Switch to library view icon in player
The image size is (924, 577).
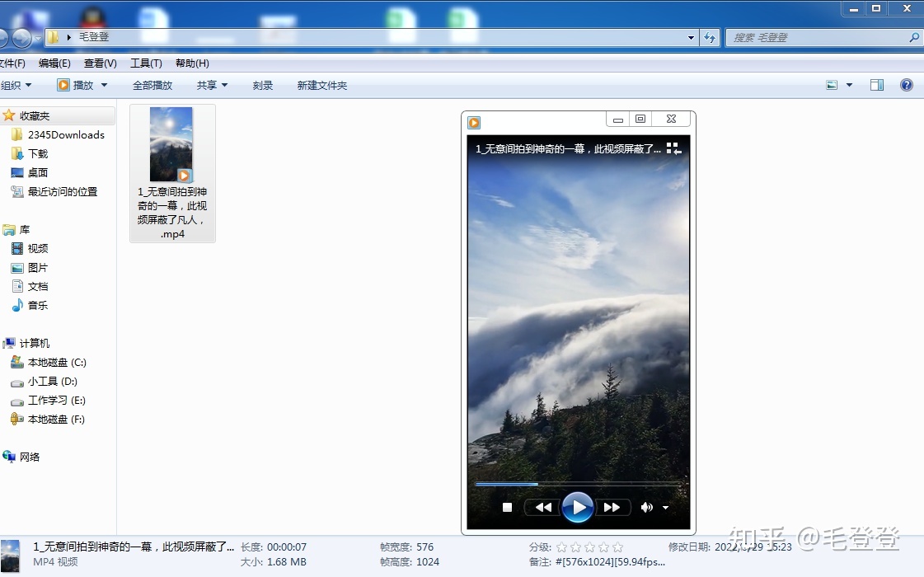click(x=673, y=148)
